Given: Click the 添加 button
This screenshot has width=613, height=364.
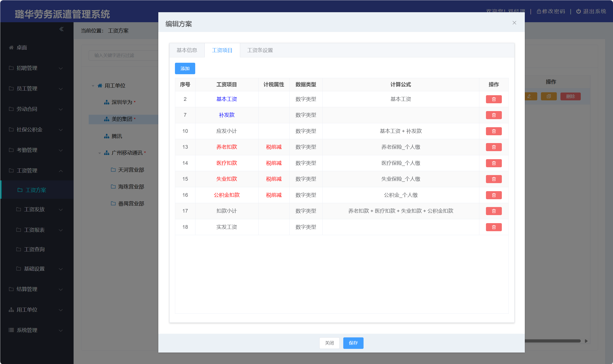Looking at the screenshot, I should click(185, 68).
